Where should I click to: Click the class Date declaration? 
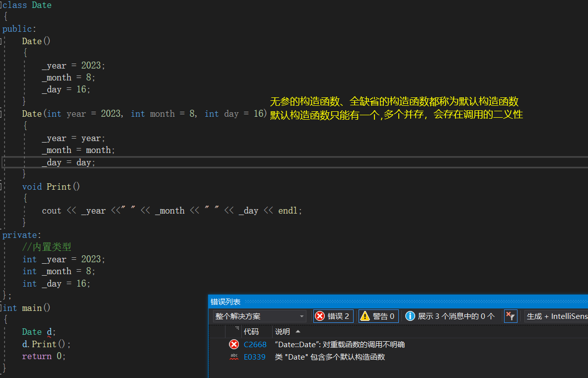[27, 5]
